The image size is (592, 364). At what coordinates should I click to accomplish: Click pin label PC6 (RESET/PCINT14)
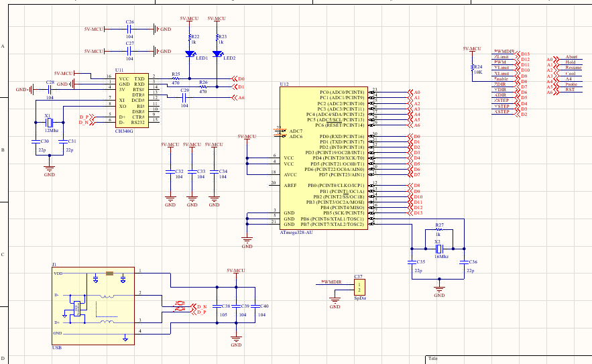[x=339, y=125]
